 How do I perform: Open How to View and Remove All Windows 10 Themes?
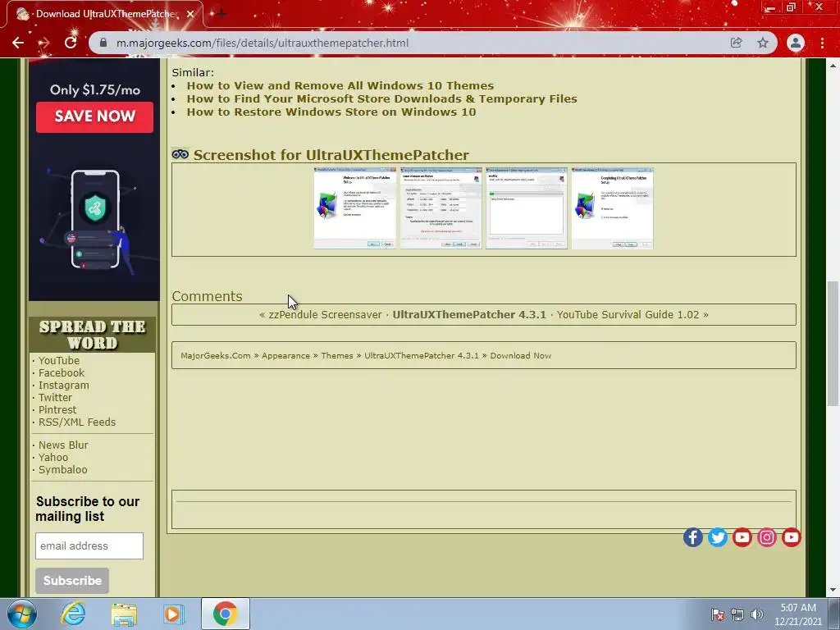pyautogui.click(x=340, y=85)
